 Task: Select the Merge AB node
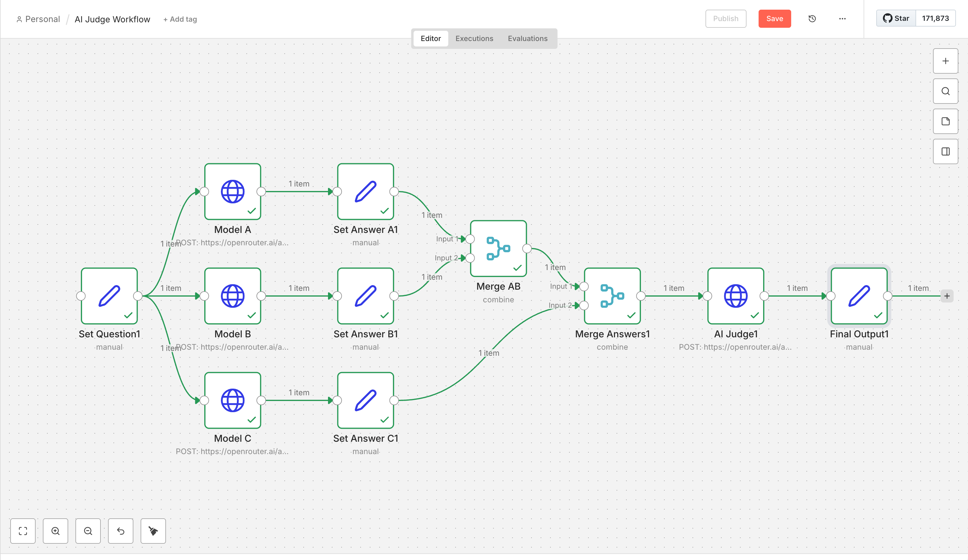tap(498, 248)
